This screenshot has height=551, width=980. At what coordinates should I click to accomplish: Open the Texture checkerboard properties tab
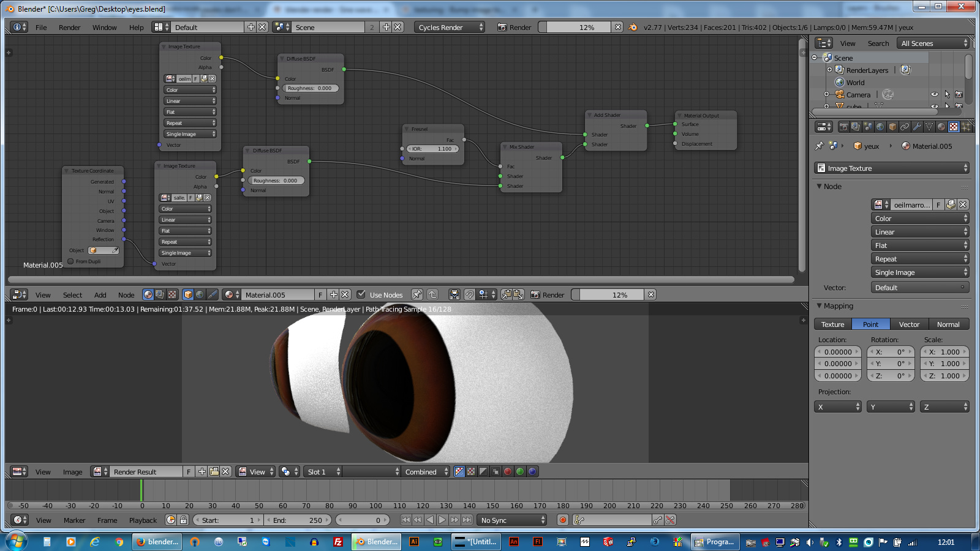(954, 127)
